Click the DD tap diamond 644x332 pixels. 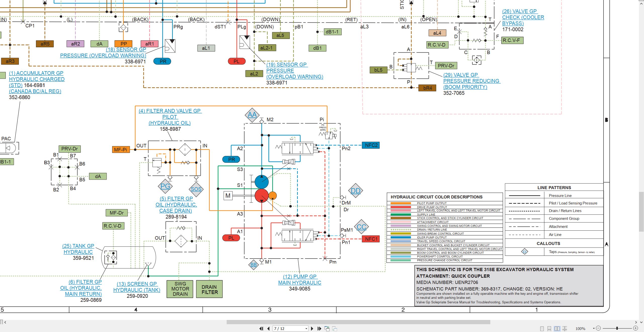(x=355, y=191)
